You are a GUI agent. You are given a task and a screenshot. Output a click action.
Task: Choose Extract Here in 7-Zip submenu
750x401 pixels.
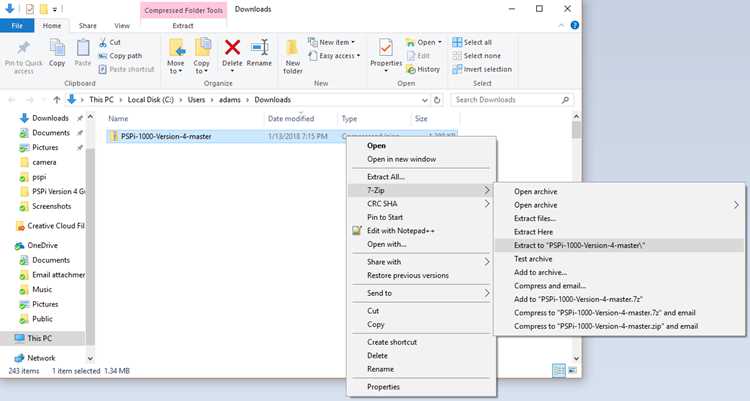pos(620,232)
